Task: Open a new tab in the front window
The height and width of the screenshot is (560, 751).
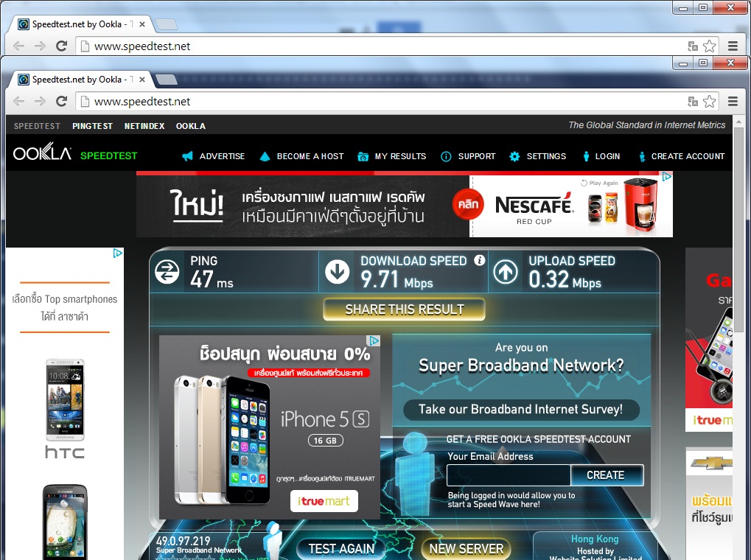Action: pyautogui.click(x=167, y=80)
